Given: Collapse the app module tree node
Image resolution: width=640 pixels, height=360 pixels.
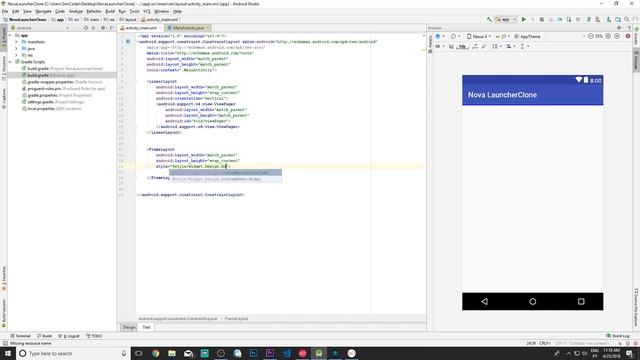Looking at the screenshot, I should 11,36.
